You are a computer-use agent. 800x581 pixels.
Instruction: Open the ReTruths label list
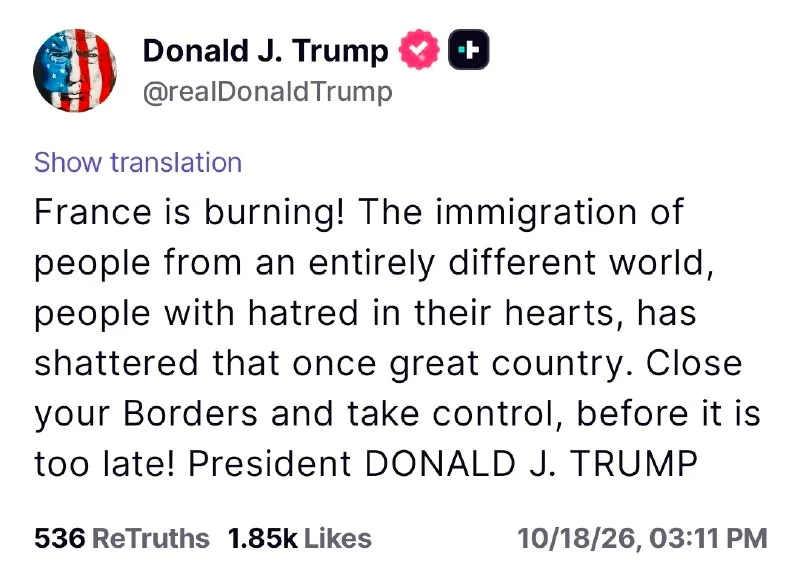pos(151,538)
